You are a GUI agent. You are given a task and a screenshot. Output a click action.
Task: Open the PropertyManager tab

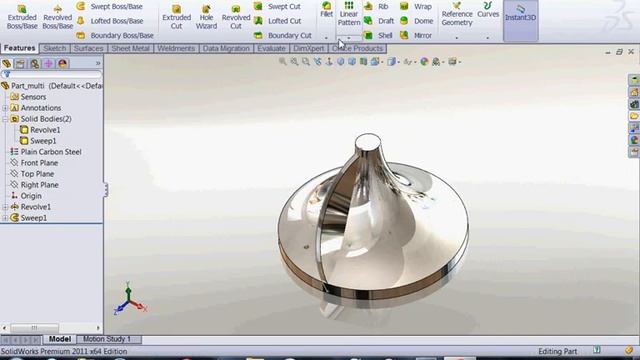pos(20,64)
